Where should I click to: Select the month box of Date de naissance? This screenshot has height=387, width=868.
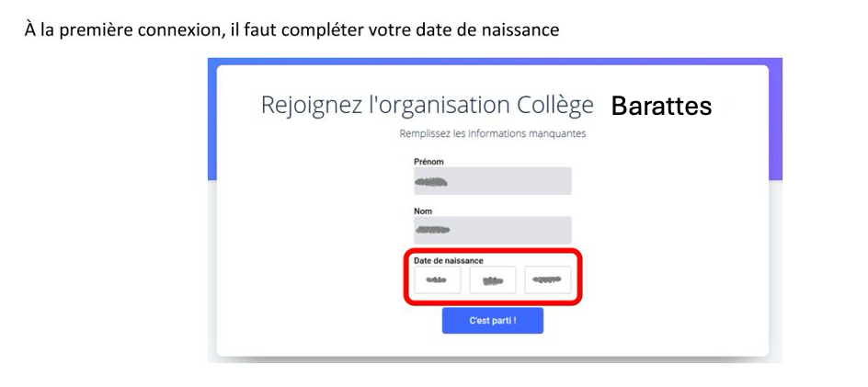[493, 280]
